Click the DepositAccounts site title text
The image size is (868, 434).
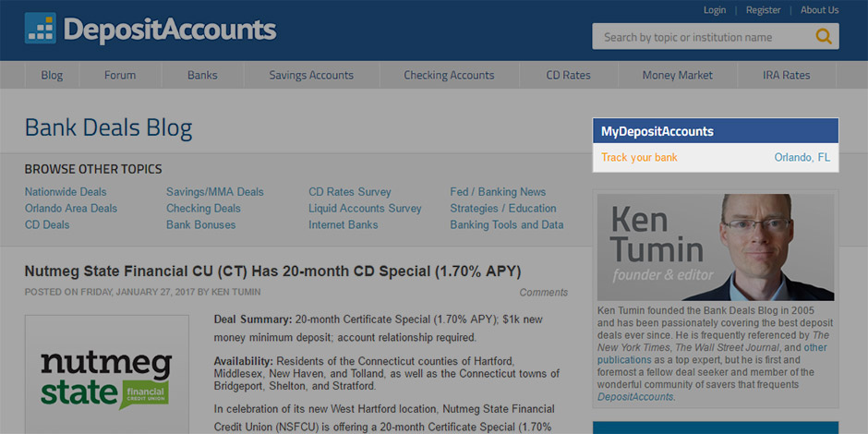169,29
